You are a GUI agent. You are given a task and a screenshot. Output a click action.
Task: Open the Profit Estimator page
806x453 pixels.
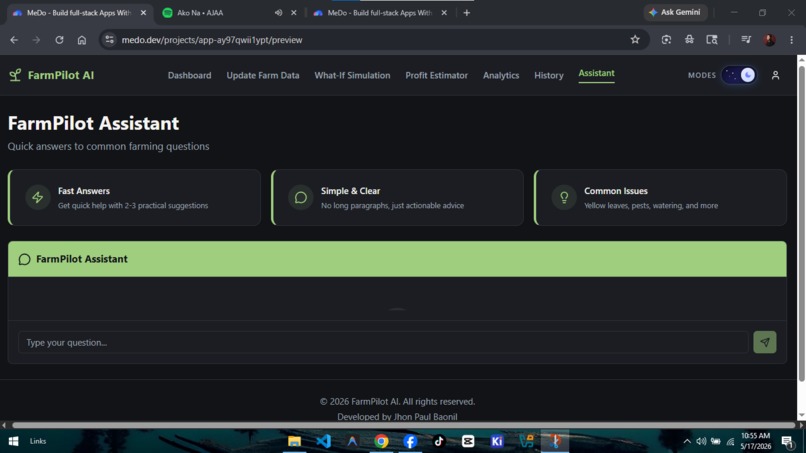(436, 75)
